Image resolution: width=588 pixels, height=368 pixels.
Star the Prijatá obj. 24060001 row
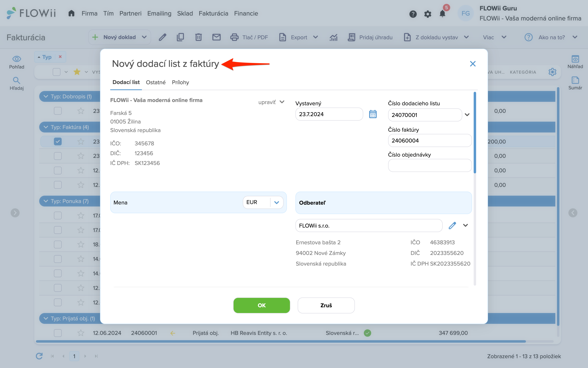click(x=81, y=333)
